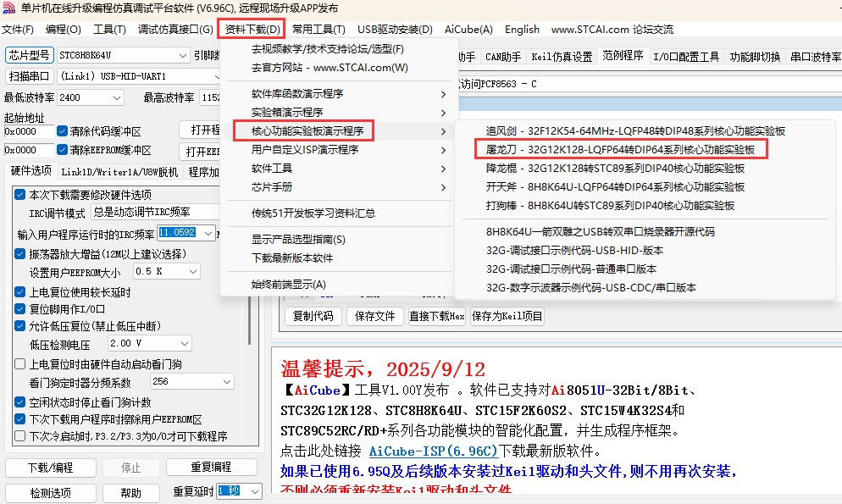Open the 资料下载(D) menu
Screen dimensions: 842x504
(252, 30)
